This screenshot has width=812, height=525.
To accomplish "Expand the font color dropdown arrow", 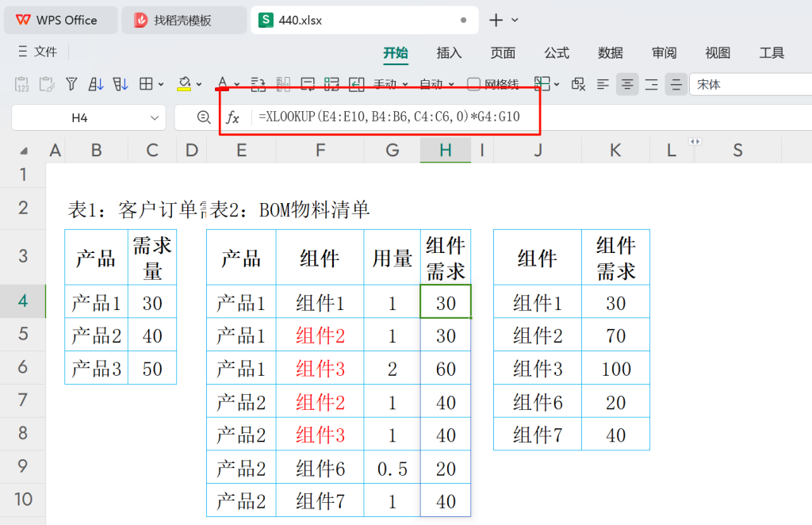I will click(x=236, y=84).
